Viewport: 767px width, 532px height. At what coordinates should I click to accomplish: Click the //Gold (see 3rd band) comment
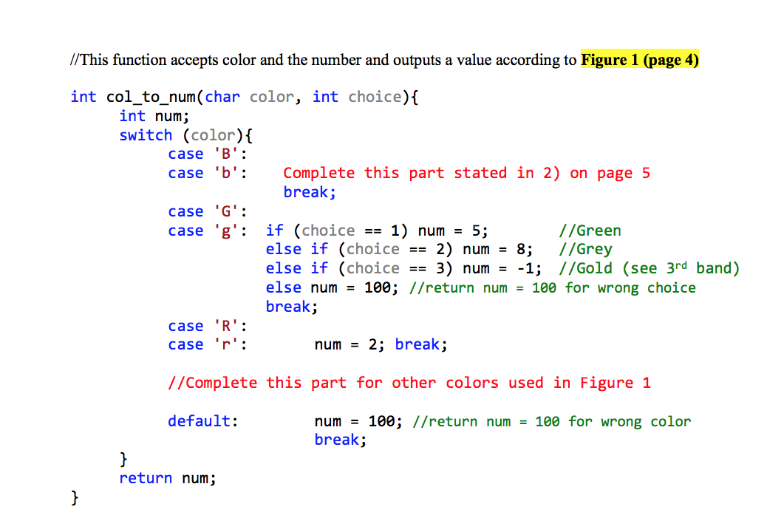[649, 268]
